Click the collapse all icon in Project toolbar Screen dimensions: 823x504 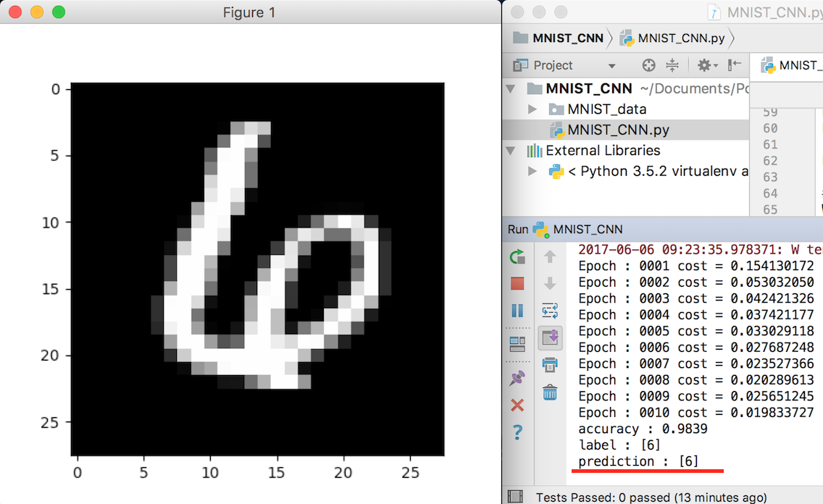click(x=672, y=65)
